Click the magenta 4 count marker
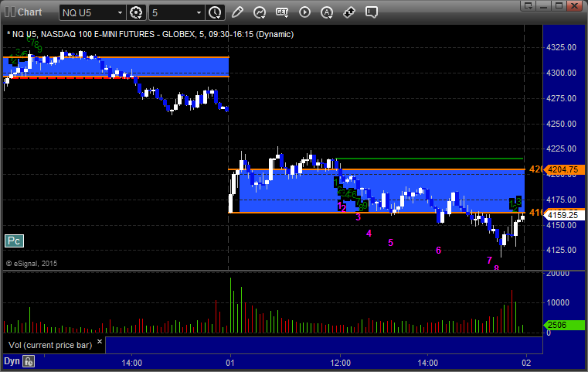 tap(369, 234)
